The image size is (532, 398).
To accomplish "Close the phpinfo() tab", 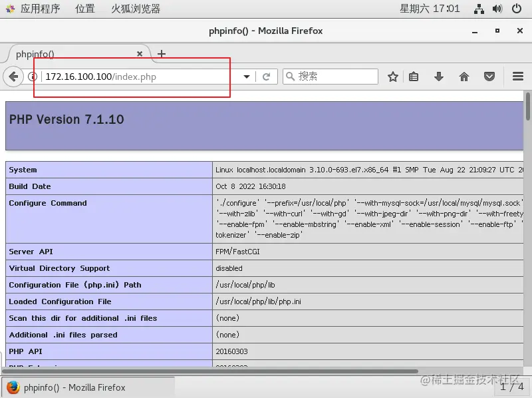I will click(140, 54).
